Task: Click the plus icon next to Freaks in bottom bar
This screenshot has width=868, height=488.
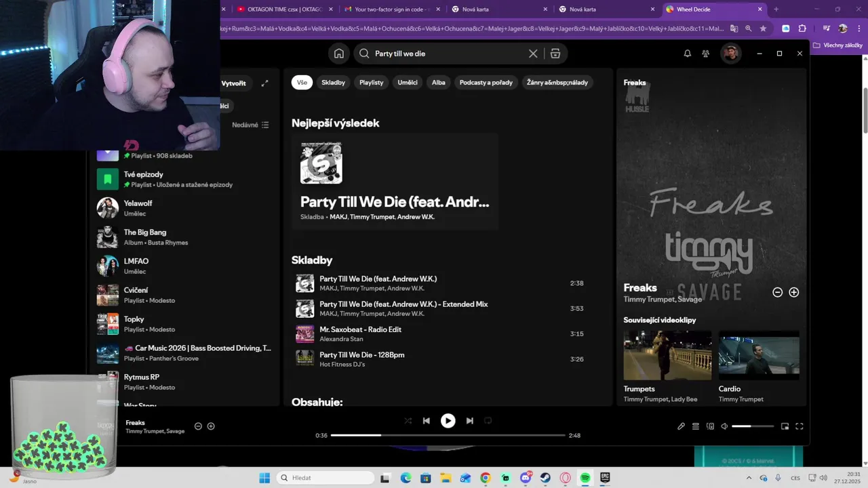Action: tap(211, 426)
